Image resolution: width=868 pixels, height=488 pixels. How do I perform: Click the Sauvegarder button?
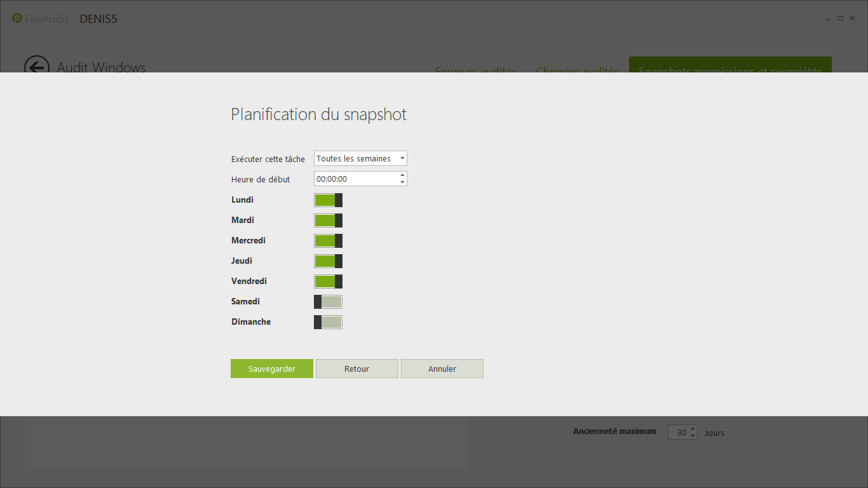pos(271,369)
